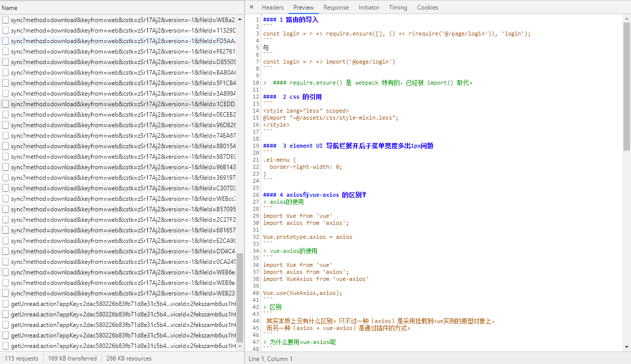The width and height of the screenshot is (631, 364).
Task: Click file icon of fileId=8B0154 request
Action: (6, 146)
